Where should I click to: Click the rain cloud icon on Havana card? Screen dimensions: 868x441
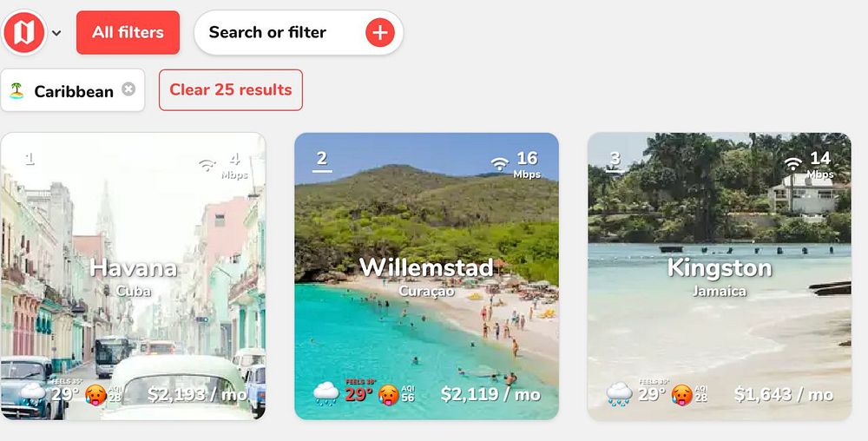pyautogui.click(x=33, y=393)
